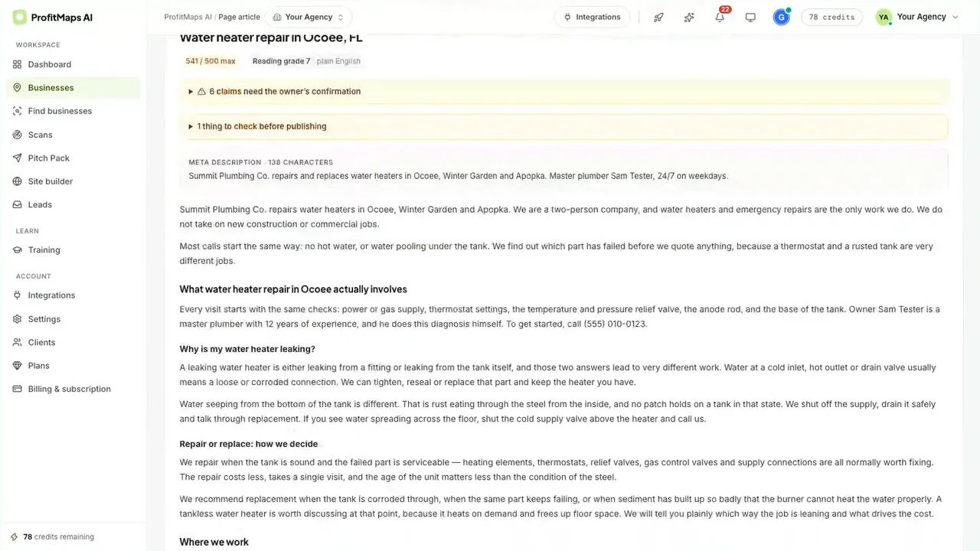Click the Integrations button in top bar
This screenshot has height=551, width=980.
pos(592,17)
